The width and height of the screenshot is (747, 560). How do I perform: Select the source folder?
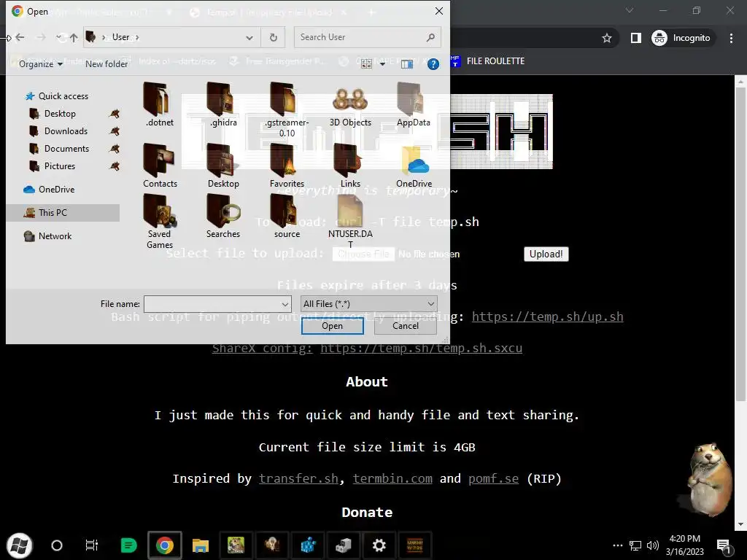287,216
